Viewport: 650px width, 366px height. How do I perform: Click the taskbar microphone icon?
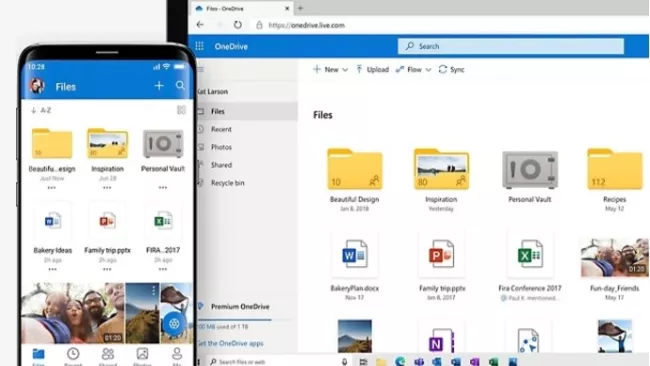344,361
